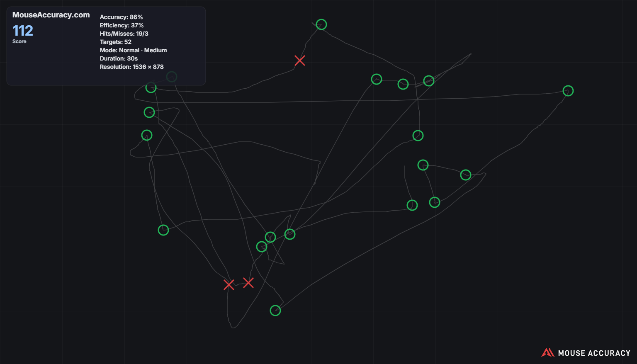Click the Duration: 30s stat
This screenshot has width=637, height=364.
click(x=119, y=58)
